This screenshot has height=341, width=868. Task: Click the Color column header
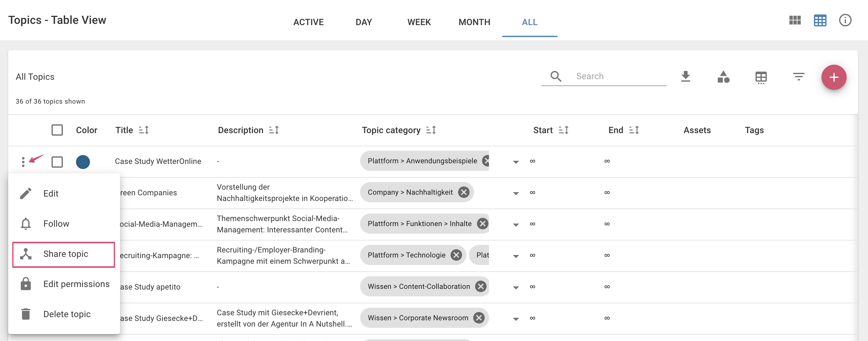coord(87,130)
